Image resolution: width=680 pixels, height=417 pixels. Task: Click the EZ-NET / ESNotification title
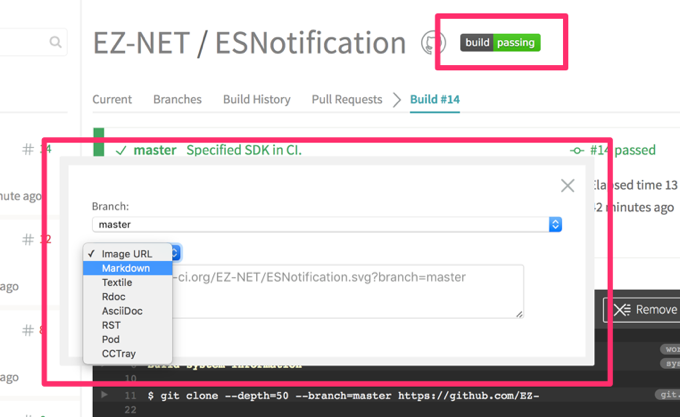[249, 43]
